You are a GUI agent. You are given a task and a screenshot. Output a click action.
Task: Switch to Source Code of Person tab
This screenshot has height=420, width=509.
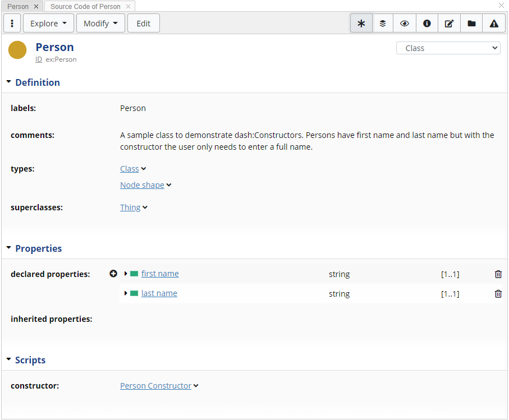point(85,6)
